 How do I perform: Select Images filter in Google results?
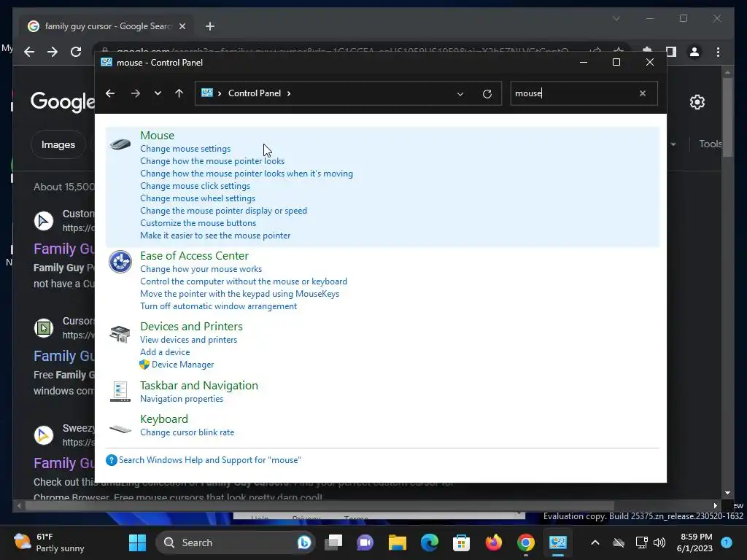[x=58, y=144]
